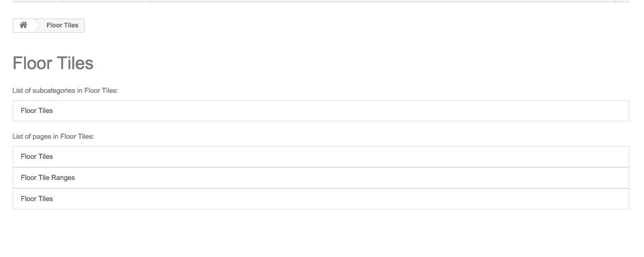Viewport: 644px width, 257px height.
Task: Select the narrow rightmost navigation bar segment
Action: [622, 1]
